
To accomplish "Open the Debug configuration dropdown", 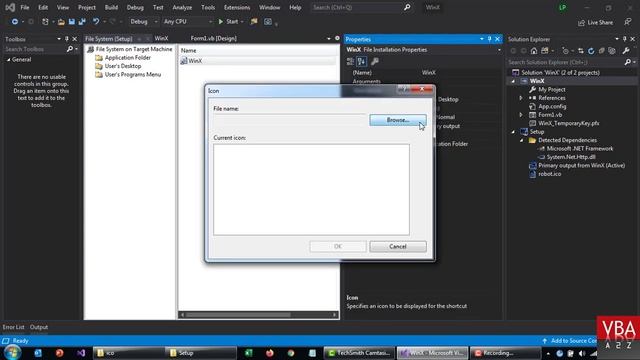I will point(143,22).
